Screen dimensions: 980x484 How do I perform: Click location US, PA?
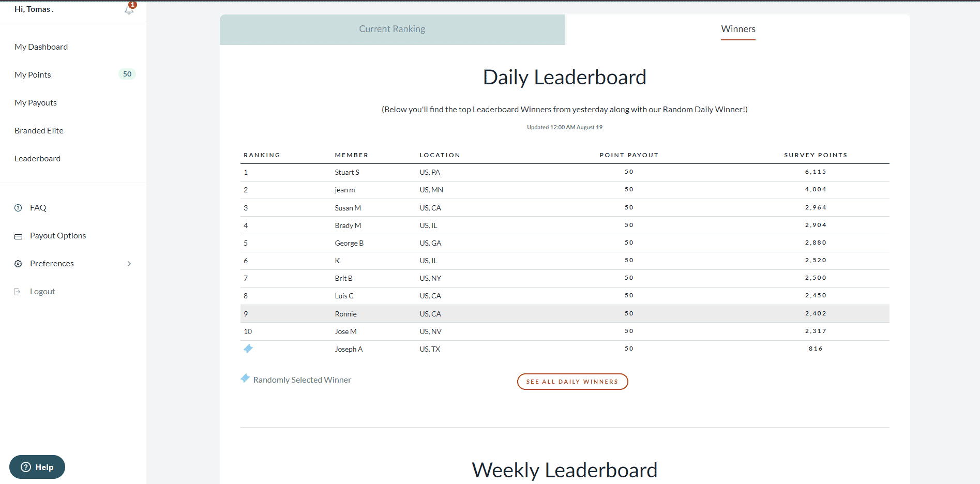coord(430,173)
